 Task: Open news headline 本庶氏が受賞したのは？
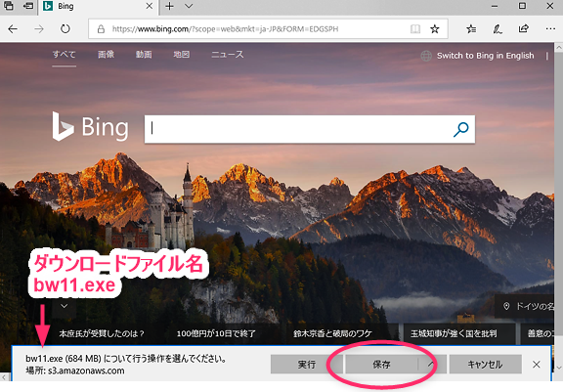point(102,333)
